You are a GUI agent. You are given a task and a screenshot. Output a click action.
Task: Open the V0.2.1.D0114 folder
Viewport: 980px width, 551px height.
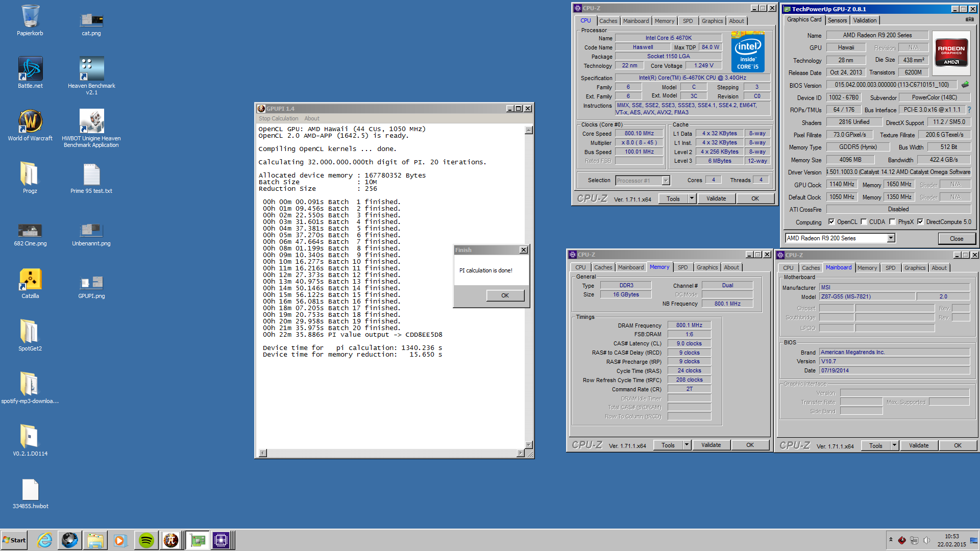[30, 441]
